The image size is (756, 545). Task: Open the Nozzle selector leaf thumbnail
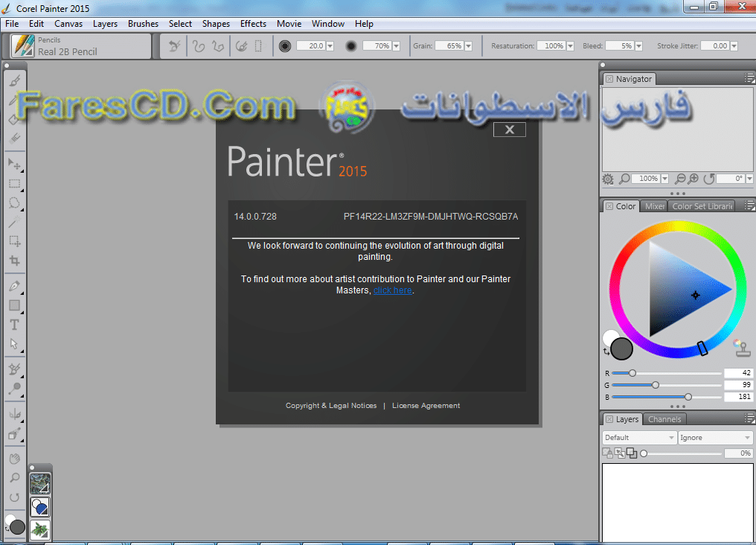tap(40, 529)
